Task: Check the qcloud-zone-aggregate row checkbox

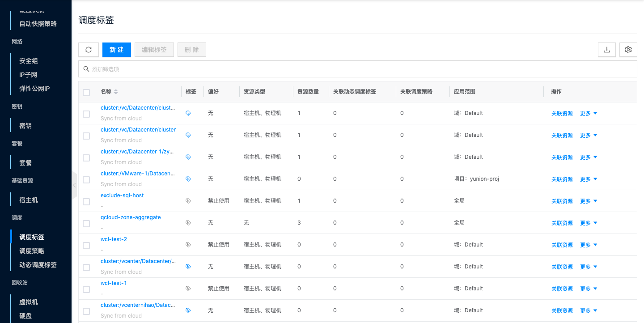Action: click(86, 224)
